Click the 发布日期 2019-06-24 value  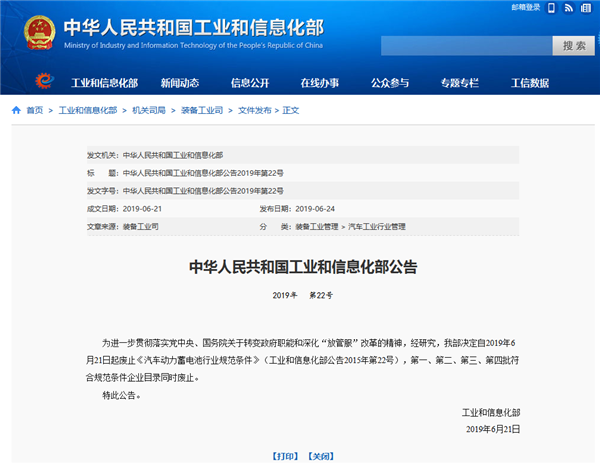tap(315, 209)
